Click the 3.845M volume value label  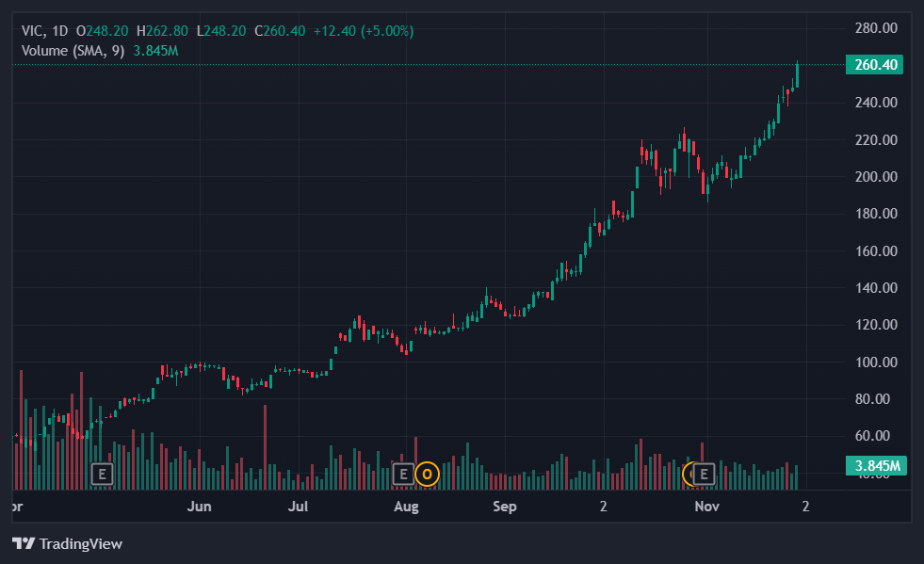tap(875, 466)
